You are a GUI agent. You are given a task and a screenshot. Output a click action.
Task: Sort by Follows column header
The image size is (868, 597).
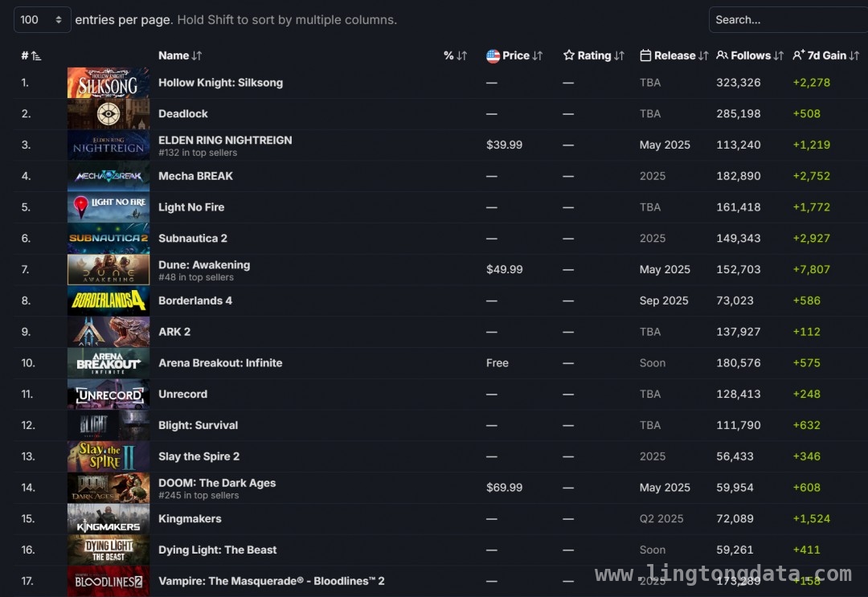750,55
